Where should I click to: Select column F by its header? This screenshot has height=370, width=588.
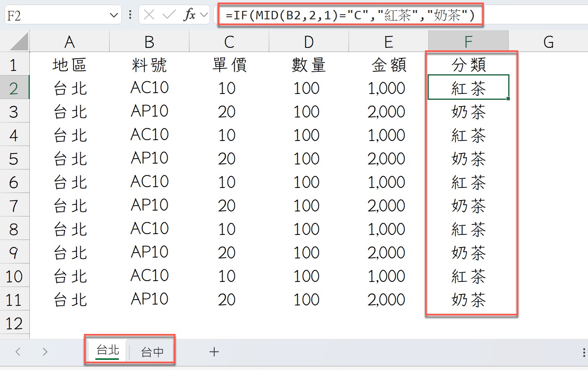(467, 41)
